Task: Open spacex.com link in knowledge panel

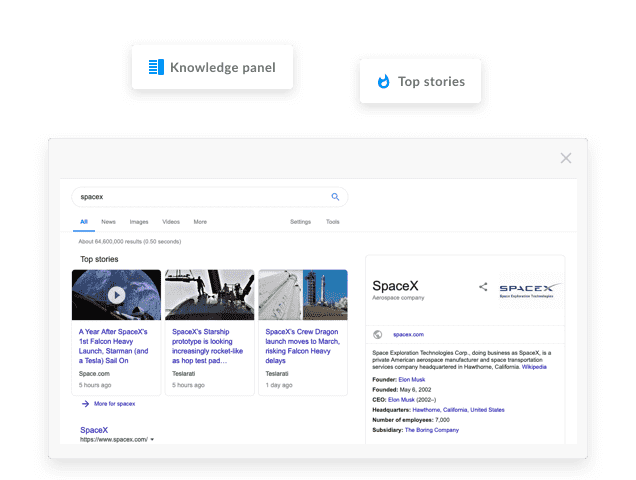Action: click(x=408, y=334)
